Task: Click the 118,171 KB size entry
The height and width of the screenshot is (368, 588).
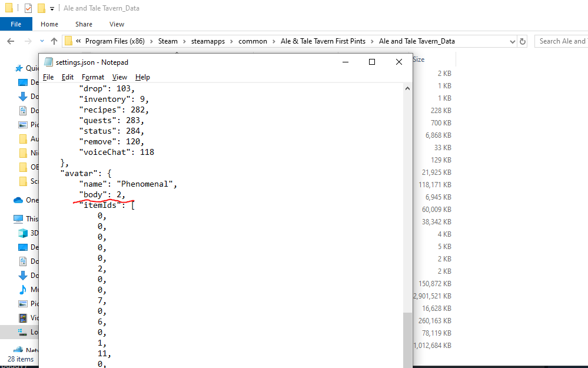Action: point(435,184)
